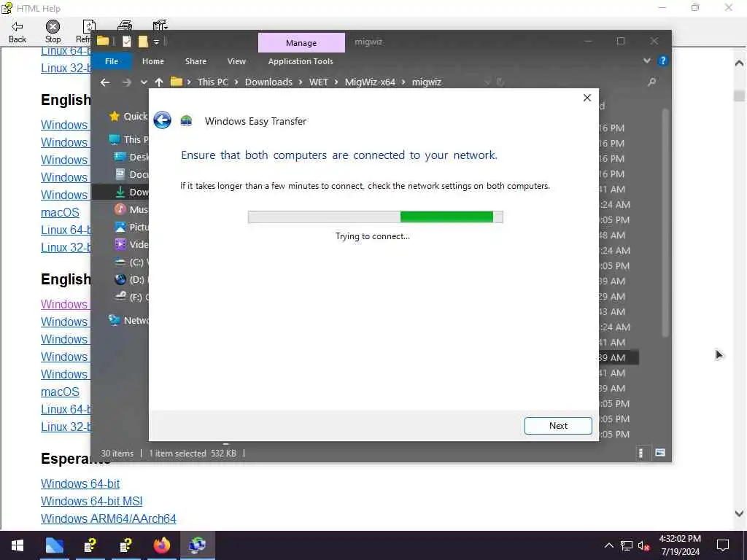Select Downloads in navigation pane

point(131,192)
